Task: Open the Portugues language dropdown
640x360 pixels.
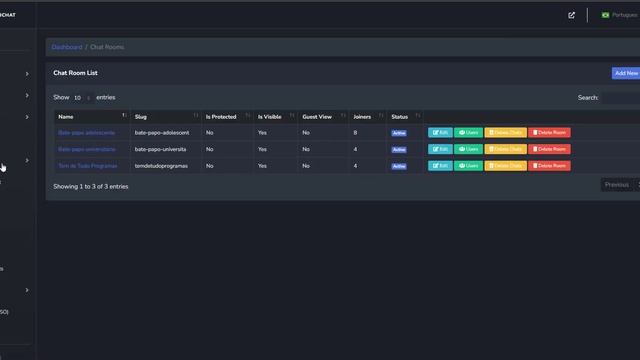Action: point(624,15)
